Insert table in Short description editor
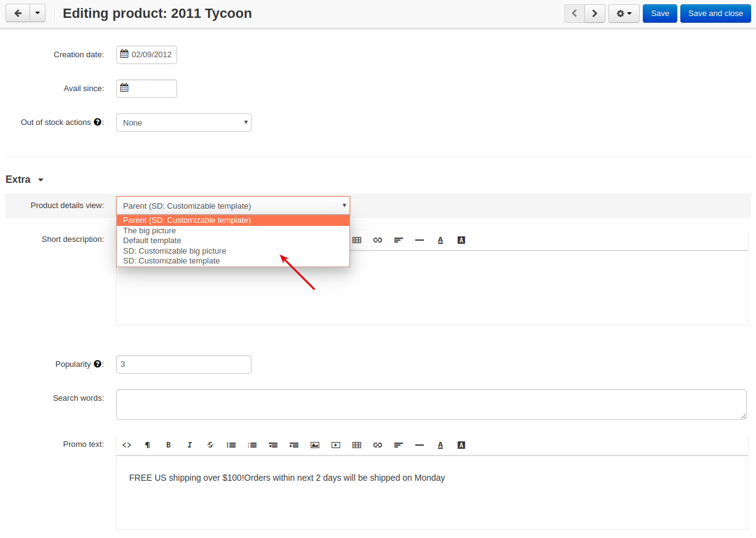The height and width of the screenshot is (538, 756). pos(357,240)
